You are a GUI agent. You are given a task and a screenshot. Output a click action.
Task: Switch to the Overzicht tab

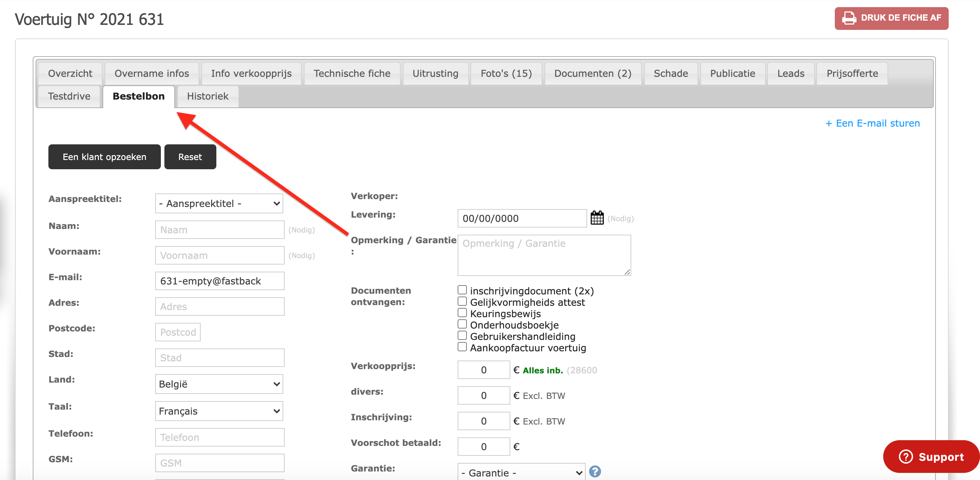(70, 73)
